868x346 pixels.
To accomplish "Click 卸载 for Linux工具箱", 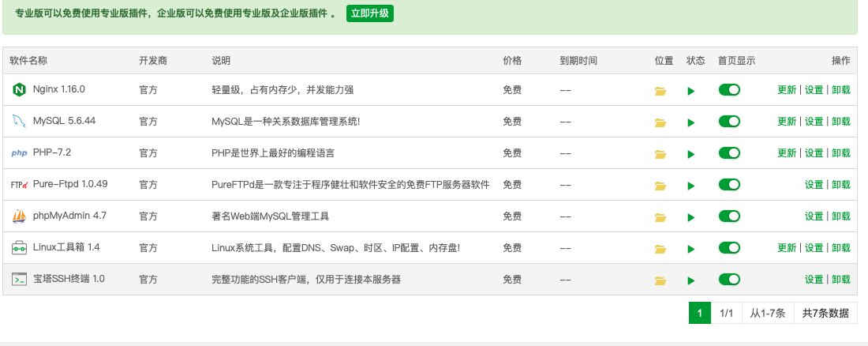I will (x=841, y=248).
